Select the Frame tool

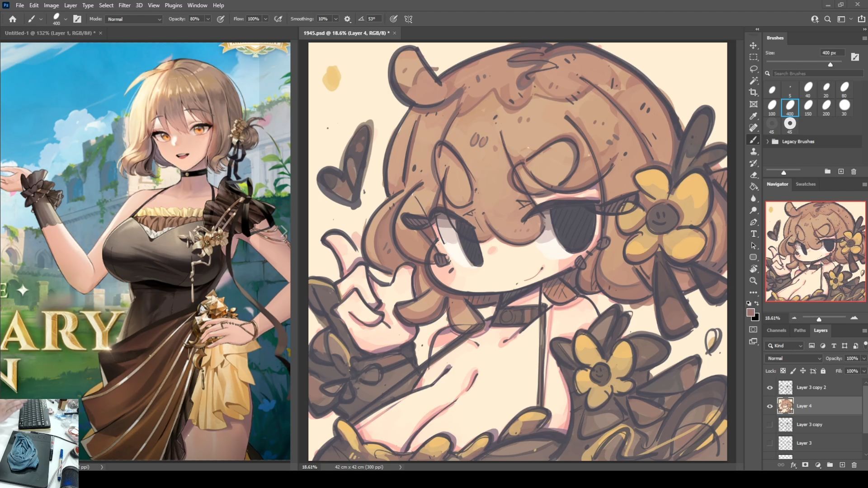point(753,104)
